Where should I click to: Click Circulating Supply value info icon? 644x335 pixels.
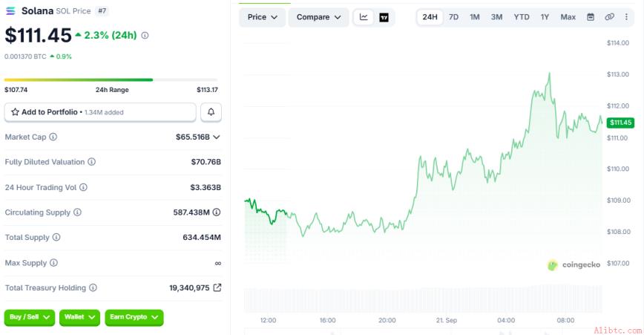pyautogui.click(x=217, y=212)
